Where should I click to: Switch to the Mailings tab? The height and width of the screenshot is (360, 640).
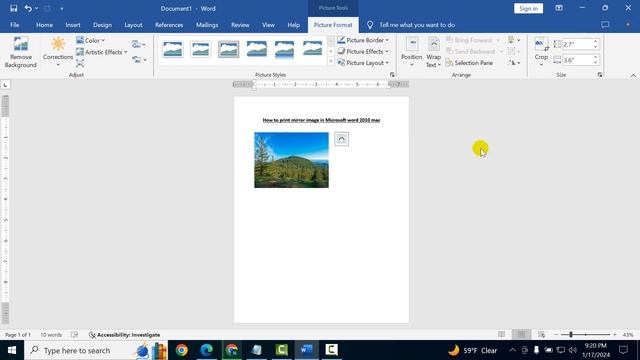tap(207, 25)
